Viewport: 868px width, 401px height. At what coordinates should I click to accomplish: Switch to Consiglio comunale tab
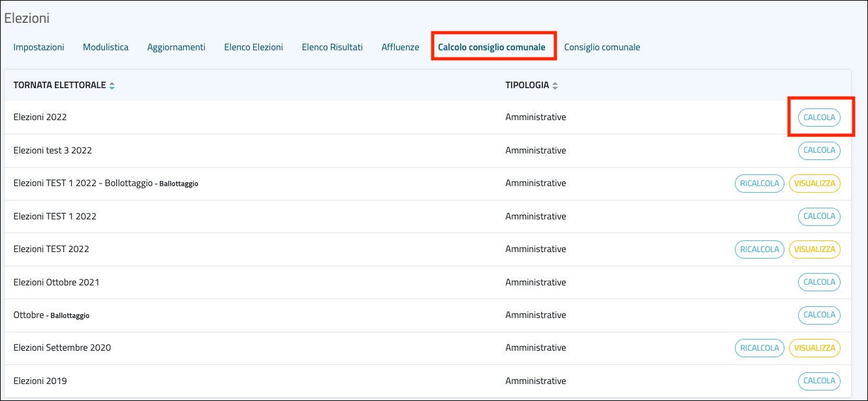pos(602,47)
